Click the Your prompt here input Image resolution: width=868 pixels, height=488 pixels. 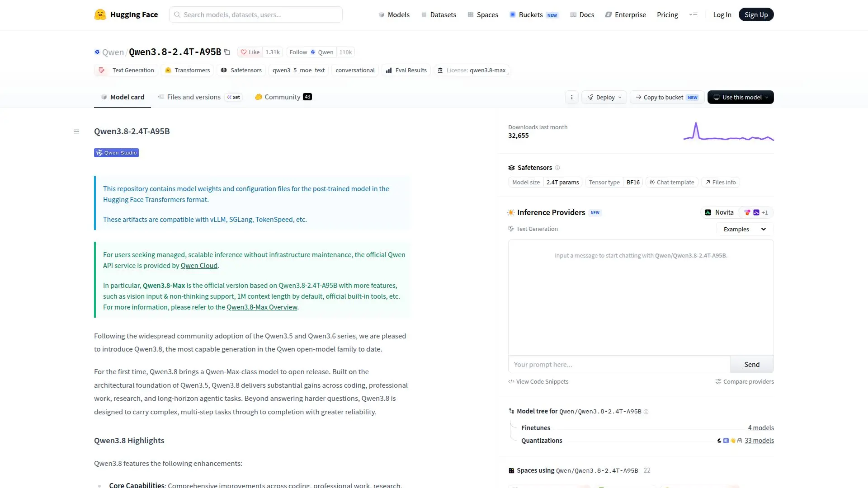click(619, 364)
